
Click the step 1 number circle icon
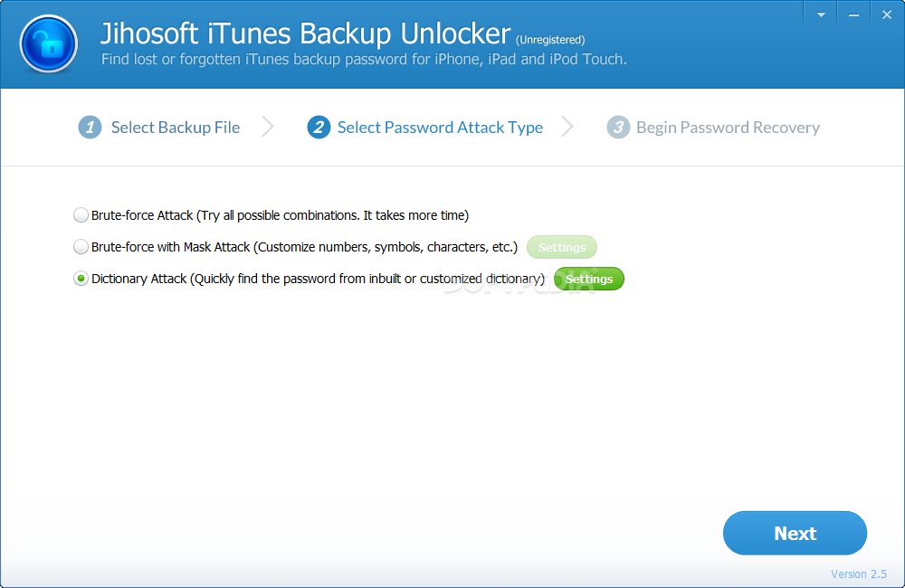click(90, 127)
